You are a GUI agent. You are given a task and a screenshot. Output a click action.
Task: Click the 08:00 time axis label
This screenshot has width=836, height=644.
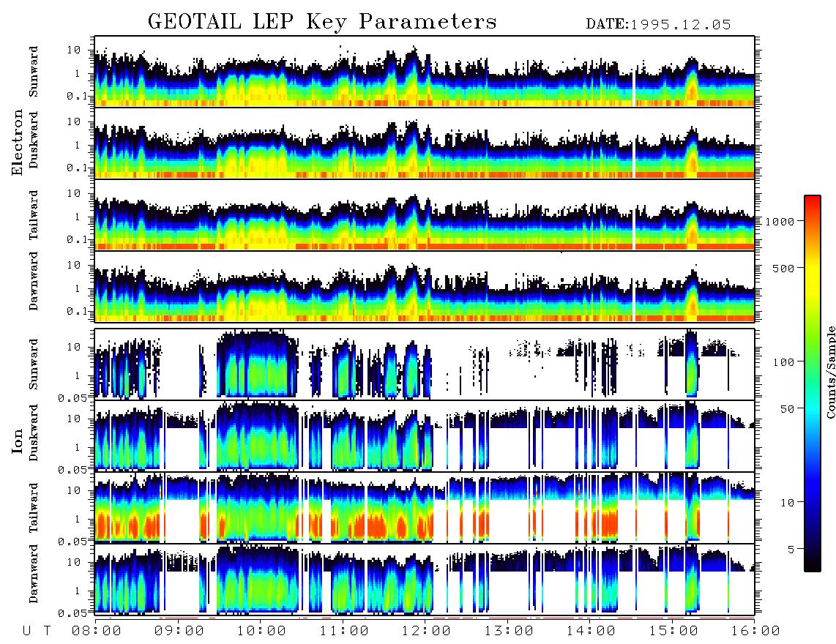(97, 631)
